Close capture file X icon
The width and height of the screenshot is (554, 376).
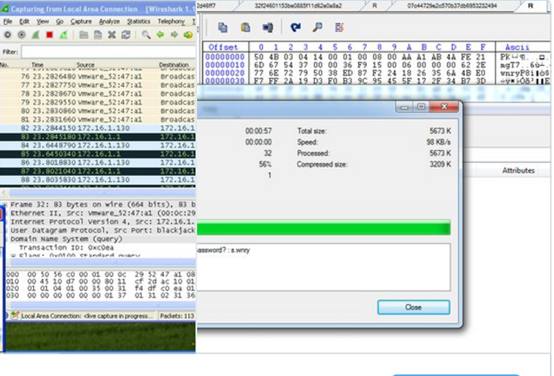click(112, 35)
